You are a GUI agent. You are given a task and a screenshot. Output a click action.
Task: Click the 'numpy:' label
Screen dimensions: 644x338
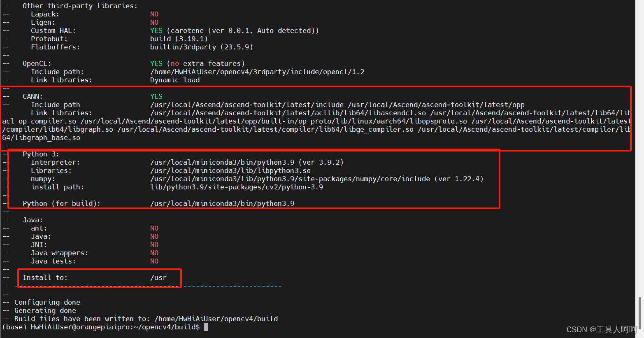43,179
